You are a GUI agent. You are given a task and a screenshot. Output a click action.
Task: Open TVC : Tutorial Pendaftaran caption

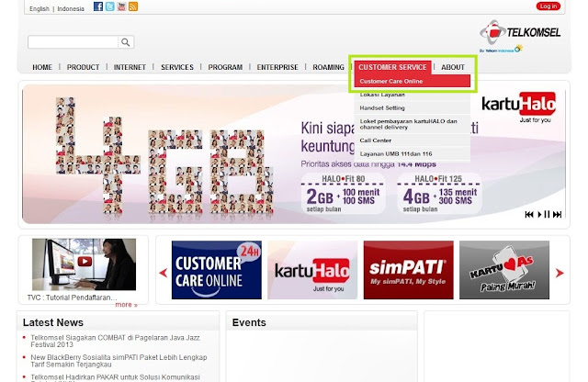72,298
